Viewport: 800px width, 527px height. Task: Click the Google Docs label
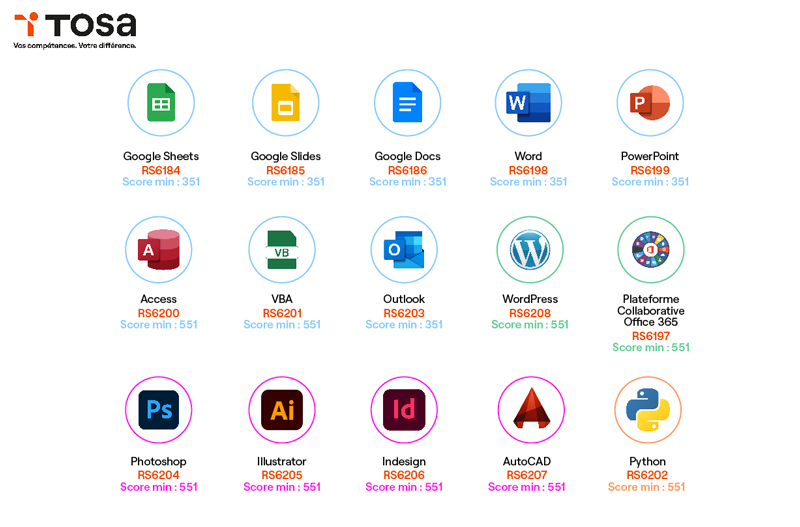(408, 157)
